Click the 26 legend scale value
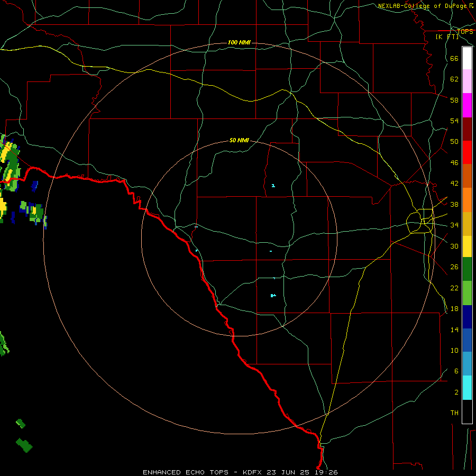 click(x=454, y=267)
